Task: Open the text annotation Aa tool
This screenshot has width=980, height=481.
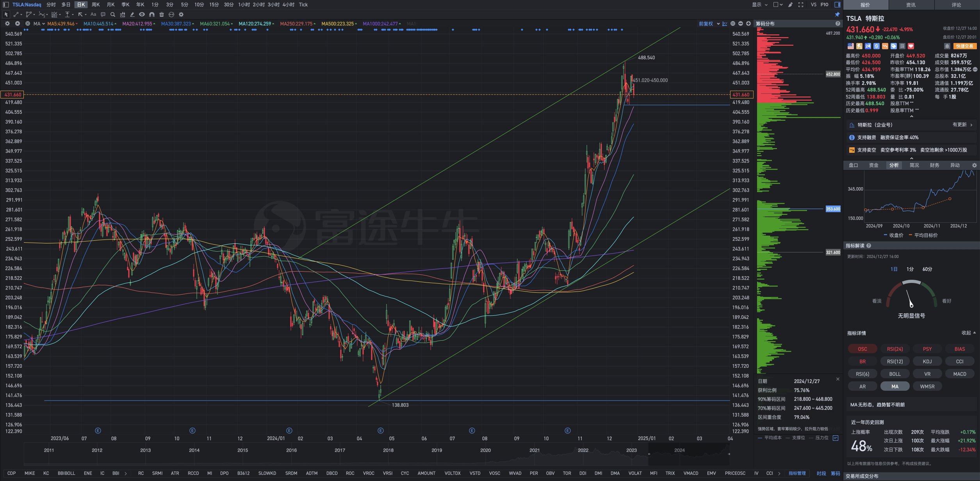Action: (x=93, y=14)
